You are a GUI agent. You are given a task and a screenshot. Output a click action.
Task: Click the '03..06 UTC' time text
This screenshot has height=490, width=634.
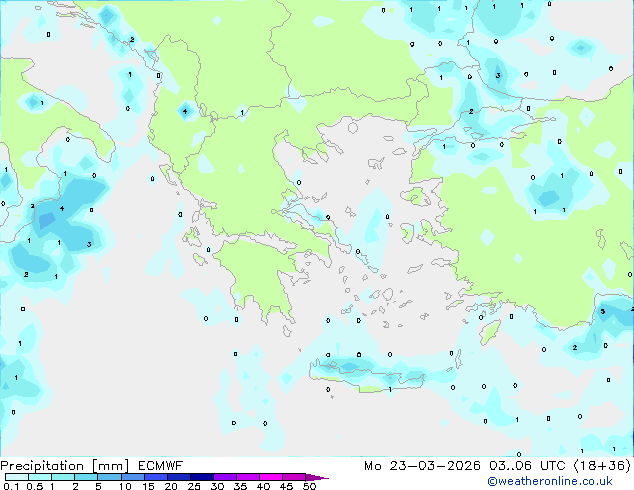click(x=527, y=466)
